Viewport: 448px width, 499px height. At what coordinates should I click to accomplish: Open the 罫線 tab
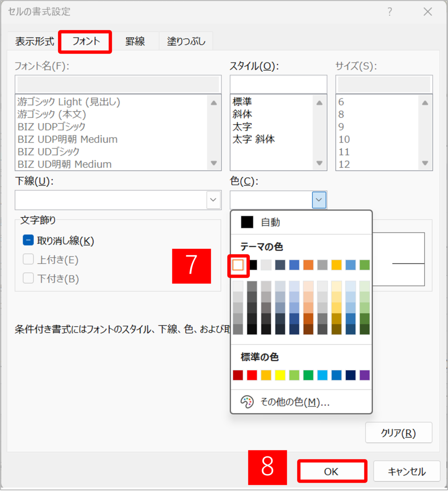point(135,41)
